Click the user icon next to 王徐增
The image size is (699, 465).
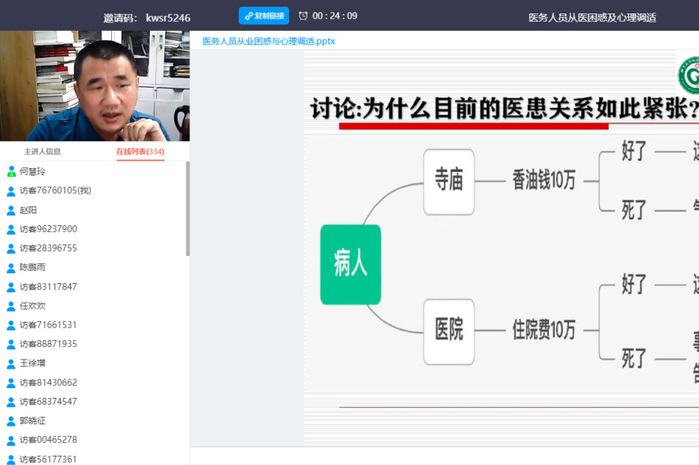pos(11,363)
